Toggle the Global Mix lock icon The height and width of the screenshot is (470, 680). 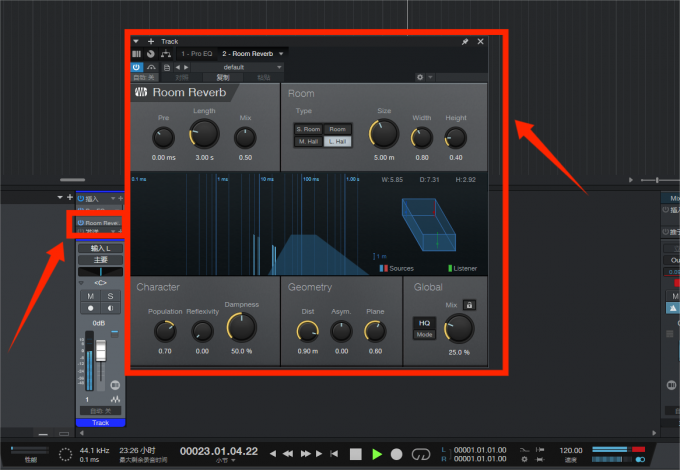[x=469, y=305]
